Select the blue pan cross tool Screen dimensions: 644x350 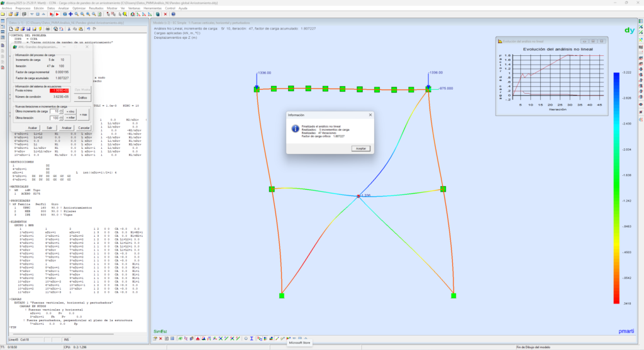[69, 13]
